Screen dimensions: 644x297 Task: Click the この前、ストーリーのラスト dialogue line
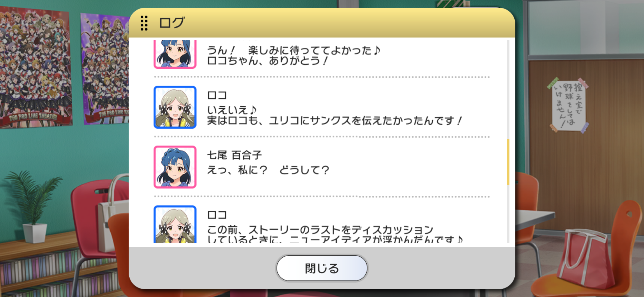pyautogui.click(x=320, y=229)
